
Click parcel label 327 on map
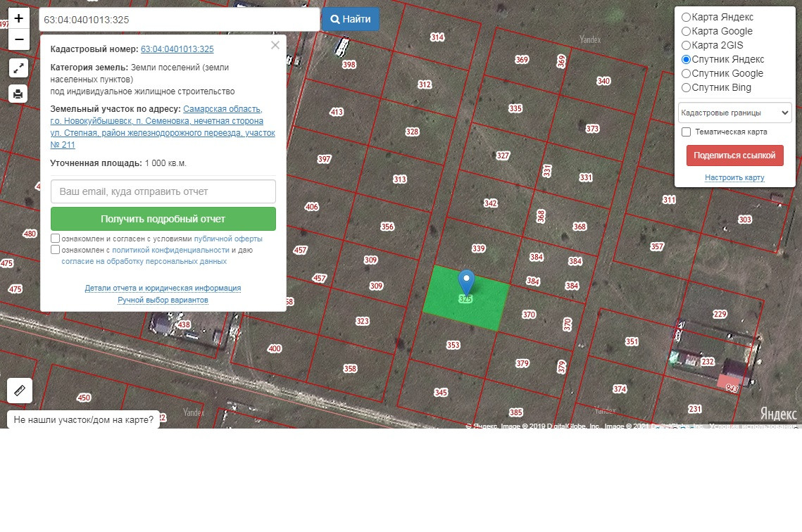coord(503,156)
